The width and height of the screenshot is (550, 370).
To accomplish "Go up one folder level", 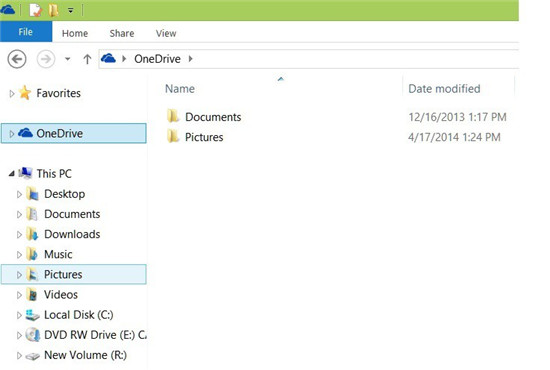I will pyautogui.click(x=87, y=59).
